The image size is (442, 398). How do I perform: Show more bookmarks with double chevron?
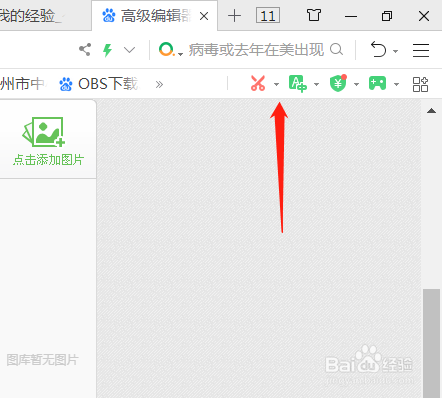[x=159, y=84]
